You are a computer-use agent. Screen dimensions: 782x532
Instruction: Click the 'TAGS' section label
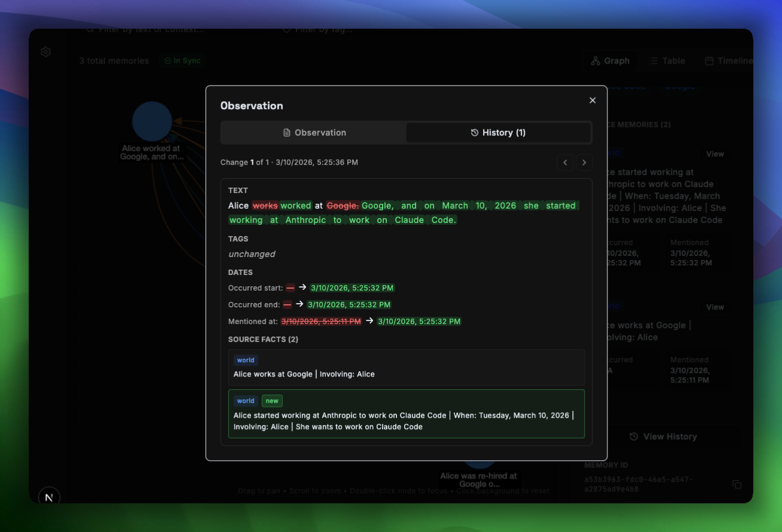pos(238,239)
